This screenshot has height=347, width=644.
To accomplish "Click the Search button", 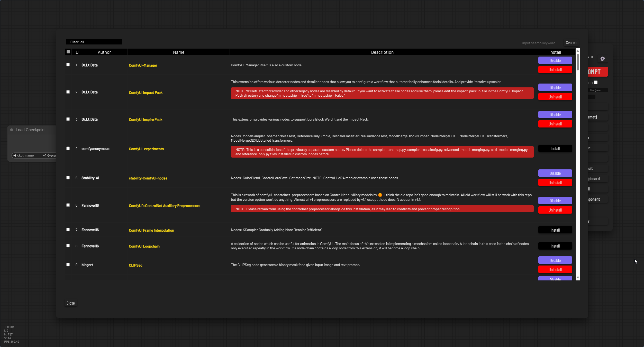I will coord(571,43).
